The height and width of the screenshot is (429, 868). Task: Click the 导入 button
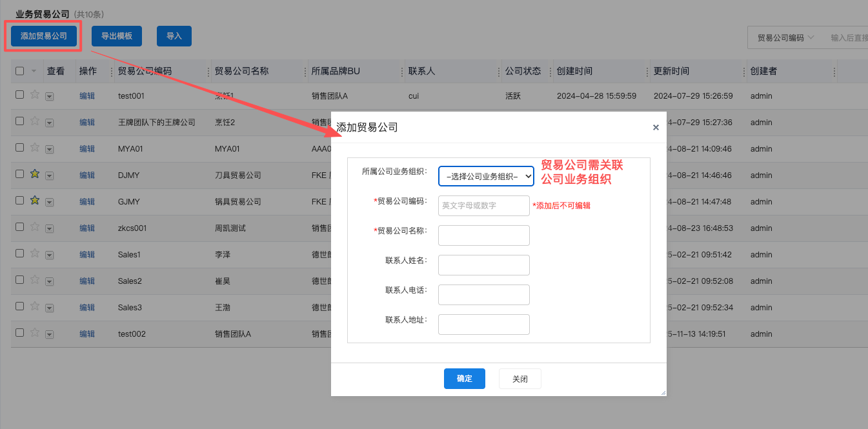click(x=174, y=36)
